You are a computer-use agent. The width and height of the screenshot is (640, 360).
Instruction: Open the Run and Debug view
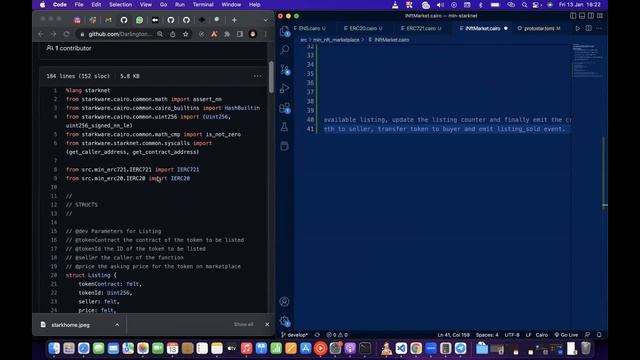click(x=284, y=88)
